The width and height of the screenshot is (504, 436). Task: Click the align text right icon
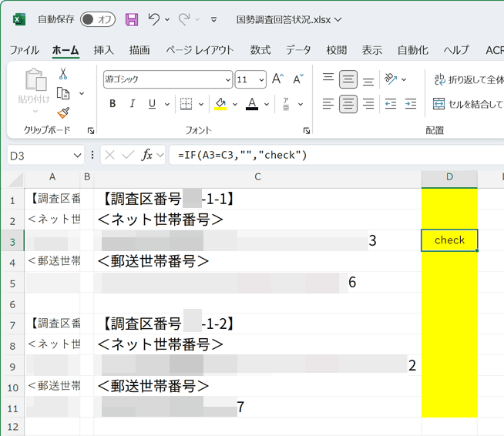(368, 104)
